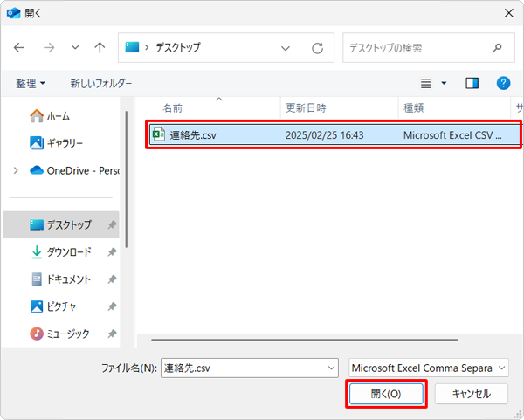Open ミュージック in the navigation pane

pos(59,334)
